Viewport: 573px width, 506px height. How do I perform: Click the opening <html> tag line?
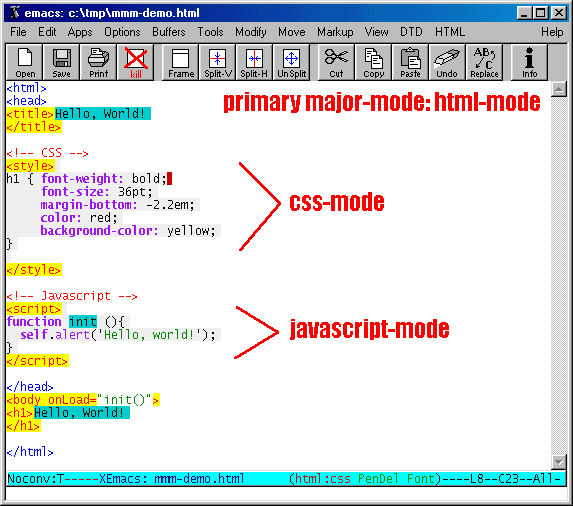point(26,88)
